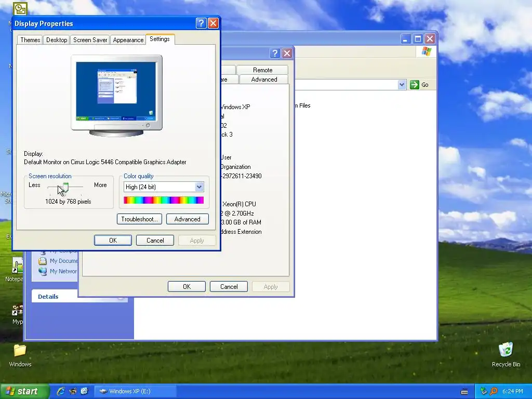Click the network connection tray icon

(x=484, y=391)
